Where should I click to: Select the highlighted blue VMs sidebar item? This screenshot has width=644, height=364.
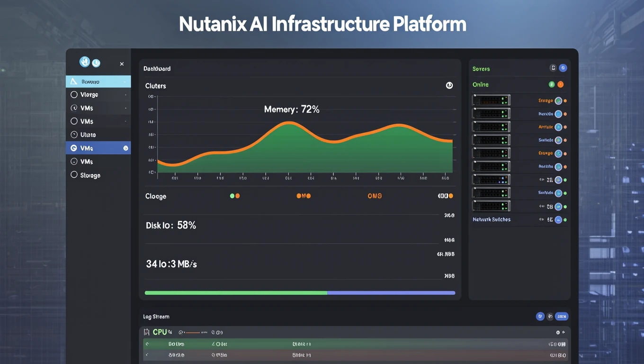pyautogui.click(x=98, y=148)
